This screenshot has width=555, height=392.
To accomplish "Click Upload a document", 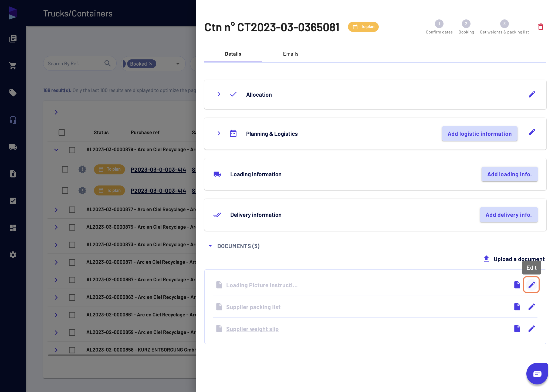I will click(x=514, y=259).
